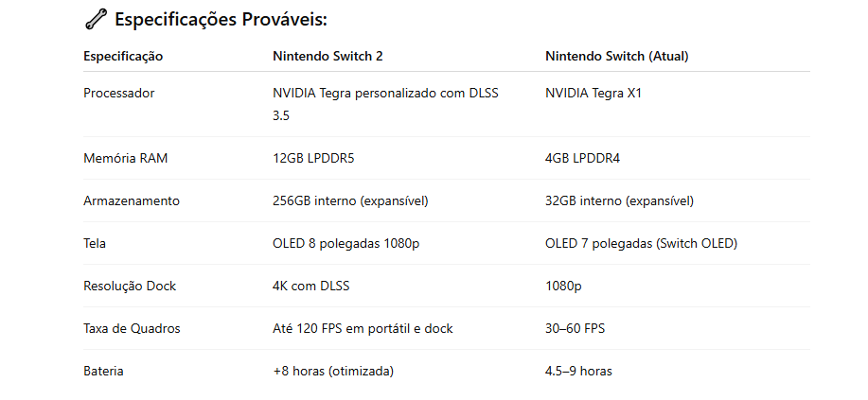This screenshot has height=400, width=868.
Task: Select the 4GB LPDDR4 cell
Action: point(582,158)
